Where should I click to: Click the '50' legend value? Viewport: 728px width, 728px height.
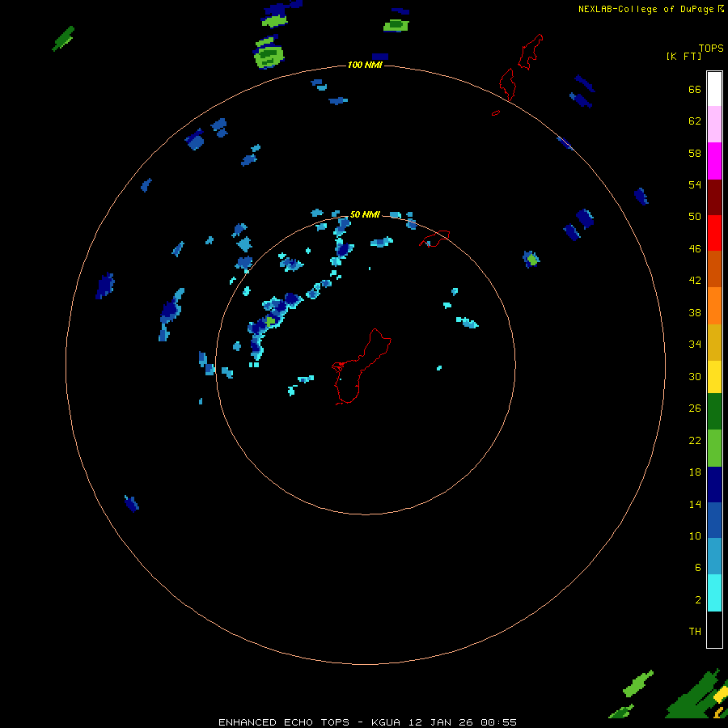coord(695,217)
